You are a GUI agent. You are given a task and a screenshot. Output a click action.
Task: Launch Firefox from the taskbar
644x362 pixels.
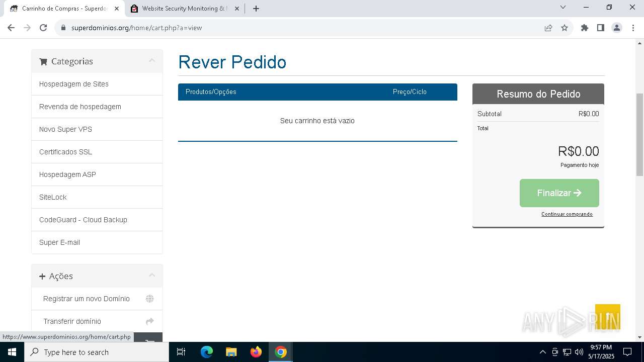(x=256, y=352)
